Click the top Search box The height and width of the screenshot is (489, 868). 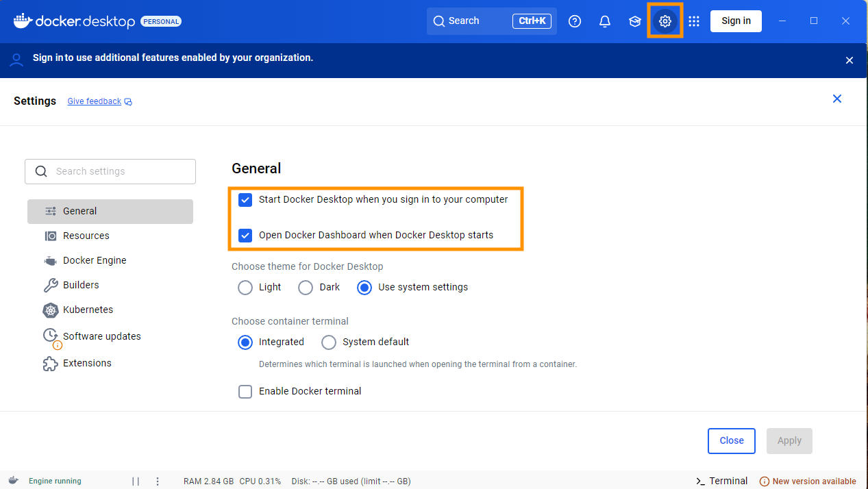click(x=491, y=21)
